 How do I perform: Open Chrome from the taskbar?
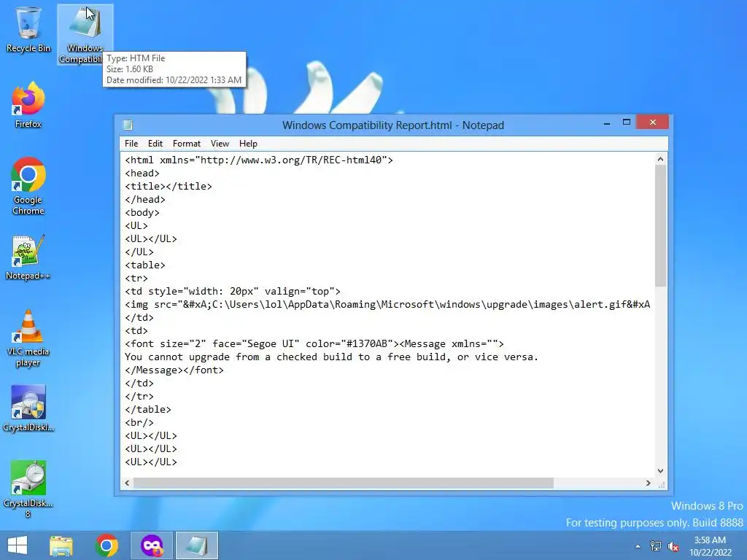pos(107,545)
